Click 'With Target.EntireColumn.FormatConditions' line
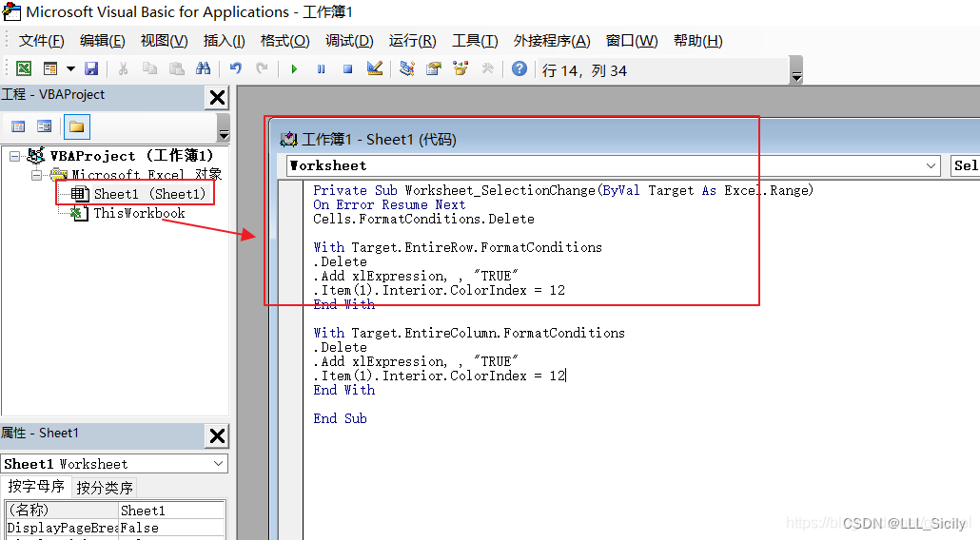This screenshot has width=980, height=540. pos(469,334)
